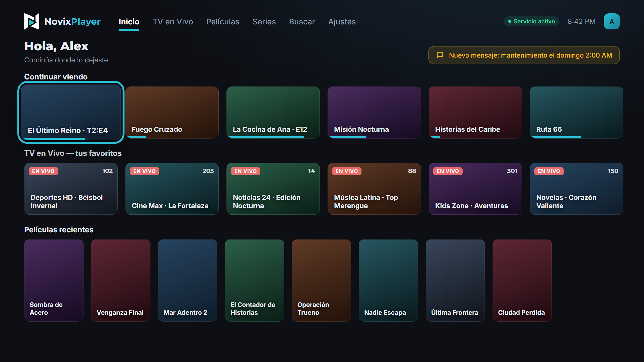Select the Nadie Escapa poster
Screen dimensions: 644x362
tap(388, 280)
